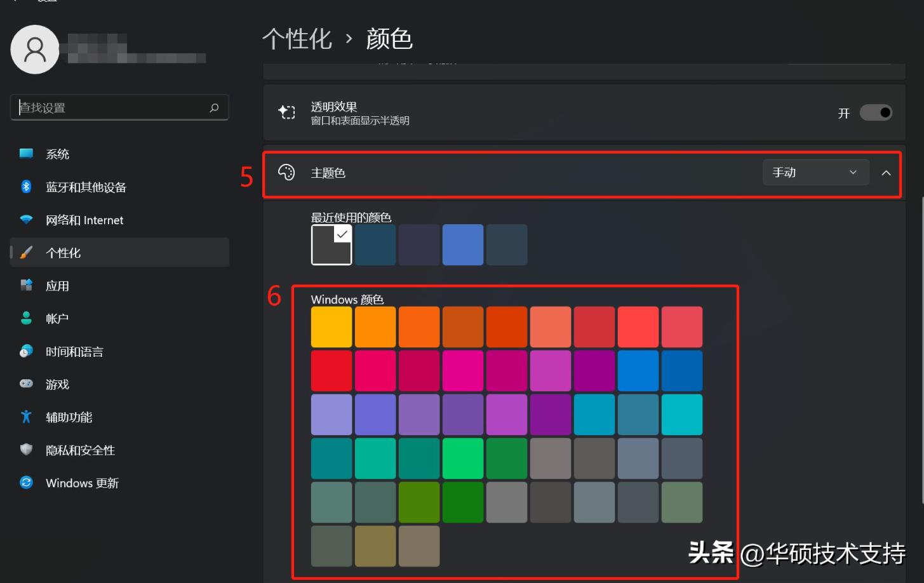Select the 蓝牙和其他设备 Bluetooth icon
Image resolution: width=924 pixels, height=583 pixels.
[26, 187]
